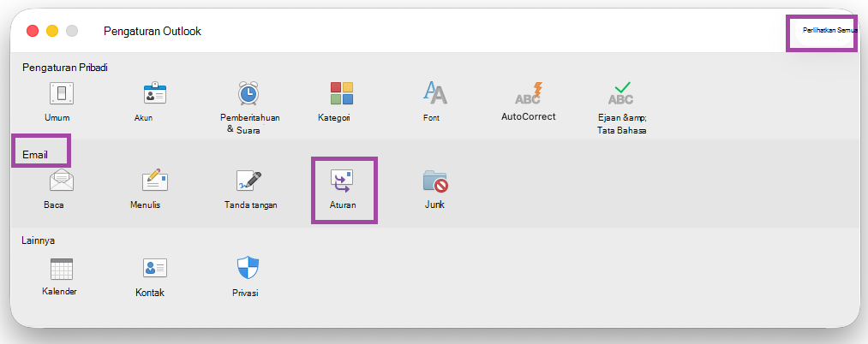This screenshot has height=344, width=868.
Task: Click the Perlihatkan Semua button
Action: pyautogui.click(x=825, y=31)
